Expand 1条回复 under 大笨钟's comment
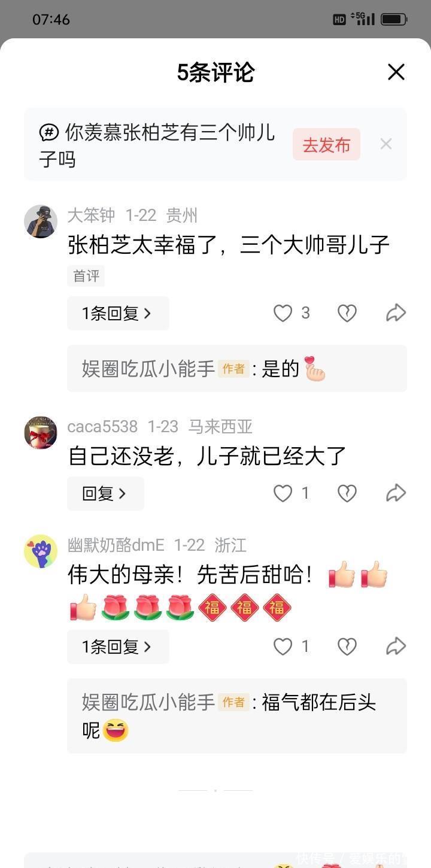The width and height of the screenshot is (431, 868). click(x=118, y=313)
